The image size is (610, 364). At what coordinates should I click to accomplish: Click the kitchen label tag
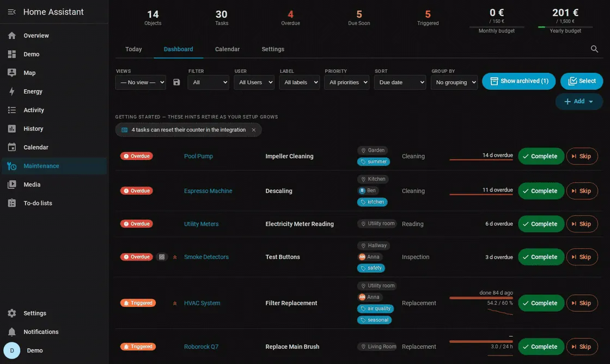point(373,202)
